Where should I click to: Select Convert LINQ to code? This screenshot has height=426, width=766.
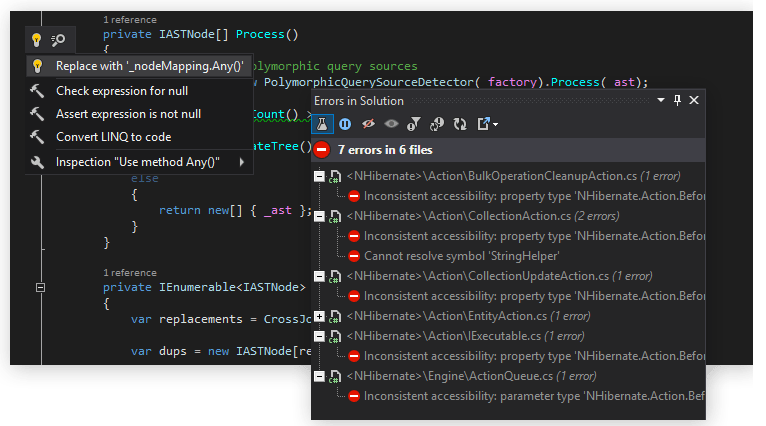point(113,137)
